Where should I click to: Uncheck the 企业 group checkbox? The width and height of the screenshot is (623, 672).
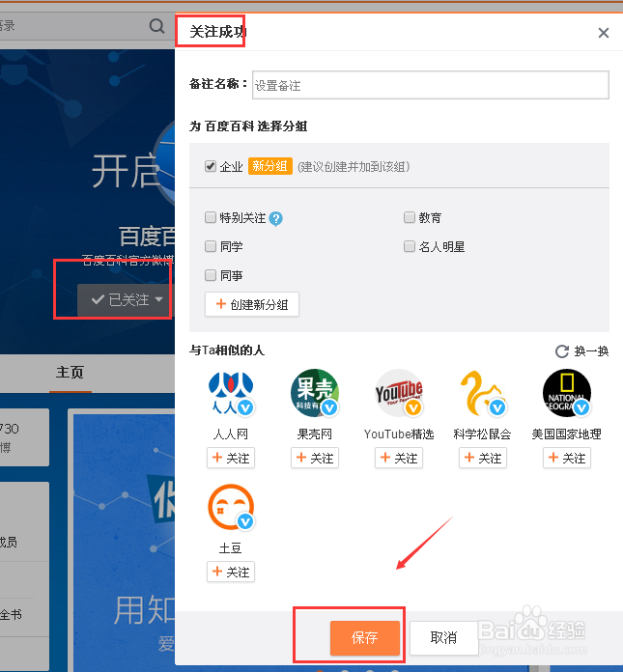[x=211, y=166]
